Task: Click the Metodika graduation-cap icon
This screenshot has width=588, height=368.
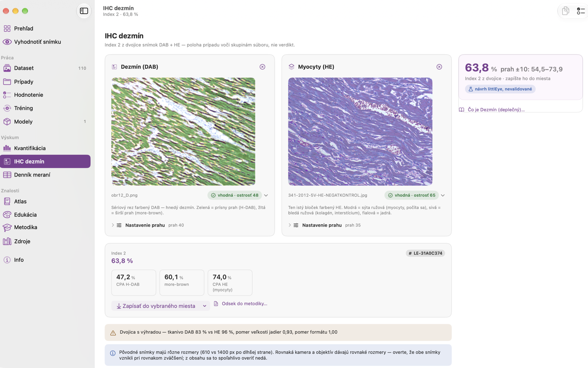Action: [x=7, y=227]
